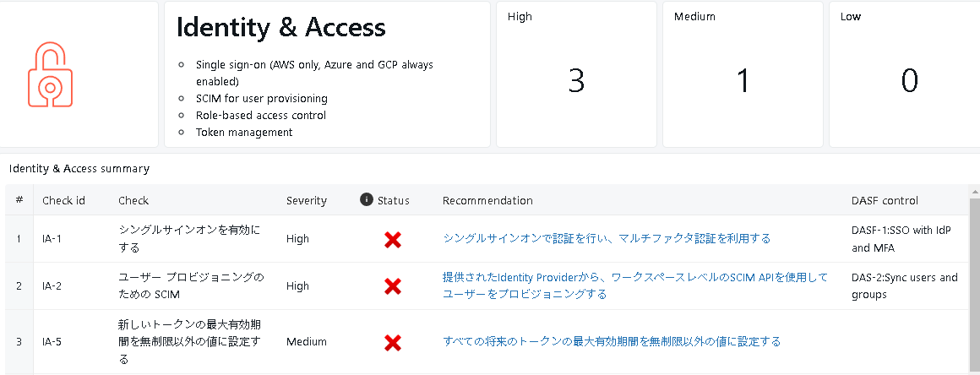The image size is (980, 375).
Task: Click the red X status for IA-1
Action: click(x=392, y=240)
